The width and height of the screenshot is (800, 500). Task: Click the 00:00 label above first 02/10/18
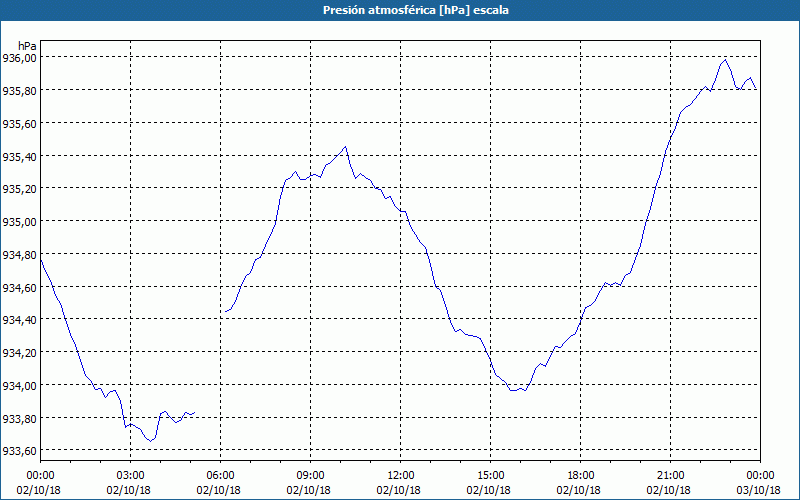(40, 476)
